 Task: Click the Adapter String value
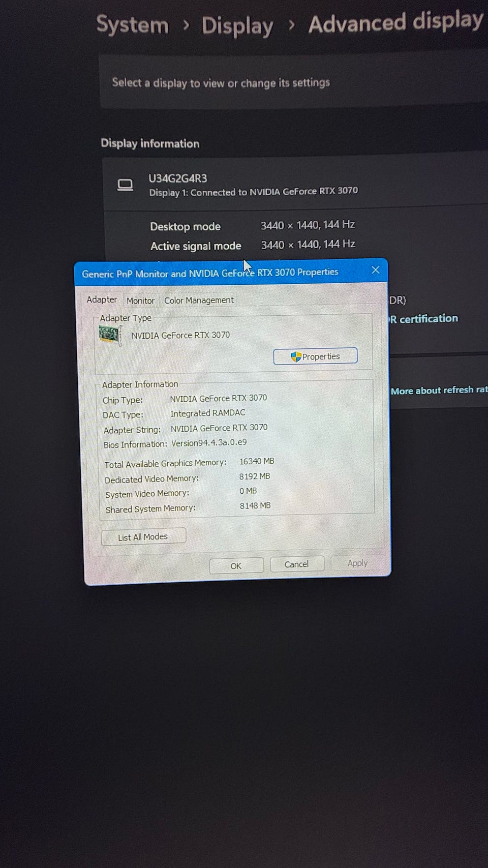click(219, 428)
